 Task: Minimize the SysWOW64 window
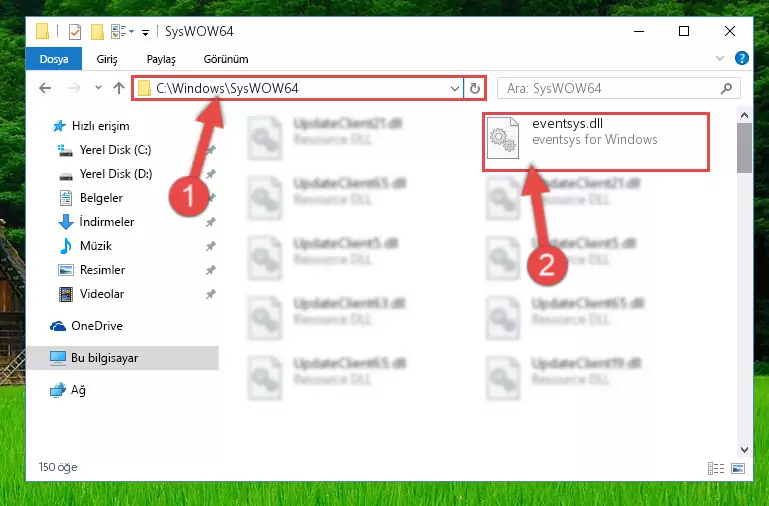(639, 31)
